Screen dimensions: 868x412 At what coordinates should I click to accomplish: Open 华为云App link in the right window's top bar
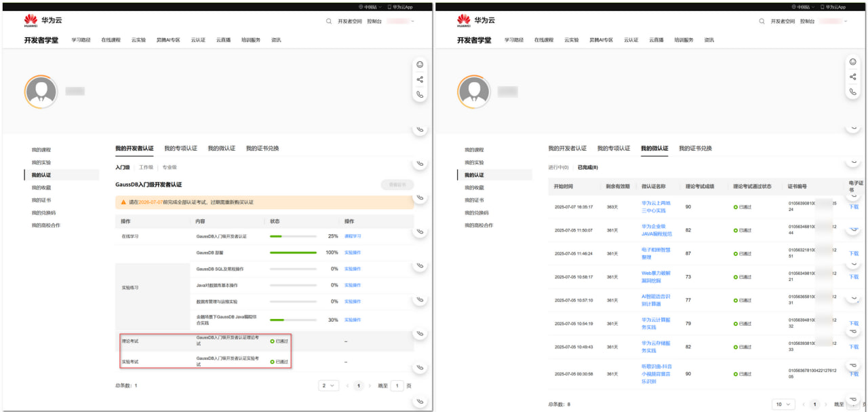click(x=833, y=7)
